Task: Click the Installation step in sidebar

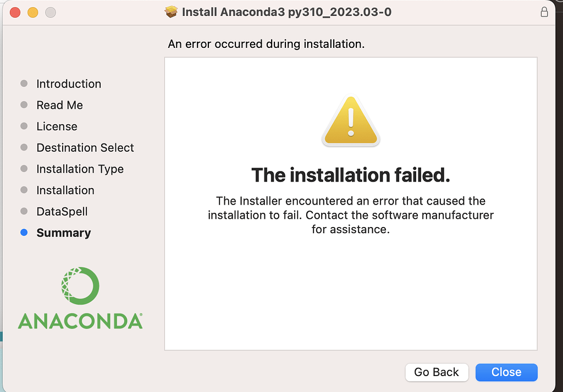Action: pos(65,190)
